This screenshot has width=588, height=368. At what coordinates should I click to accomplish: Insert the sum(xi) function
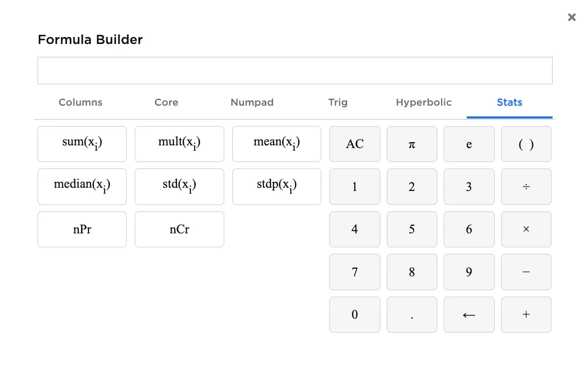pyautogui.click(x=82, y=144)
